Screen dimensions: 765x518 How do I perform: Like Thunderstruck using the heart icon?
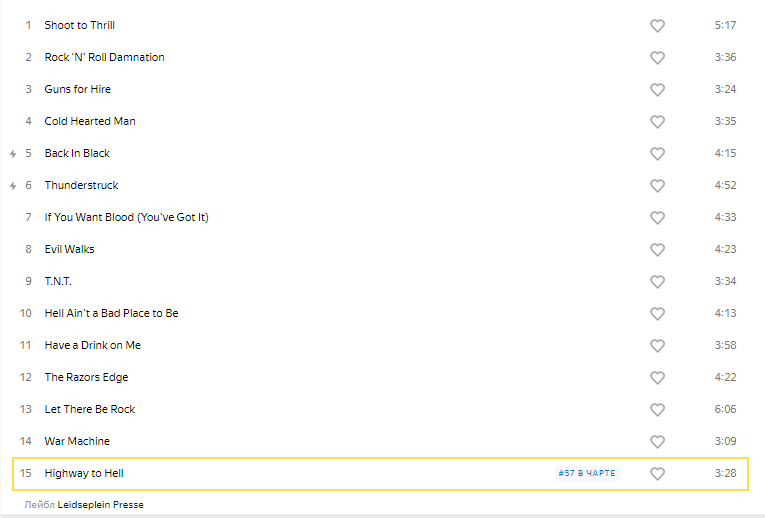click(657, 186)
